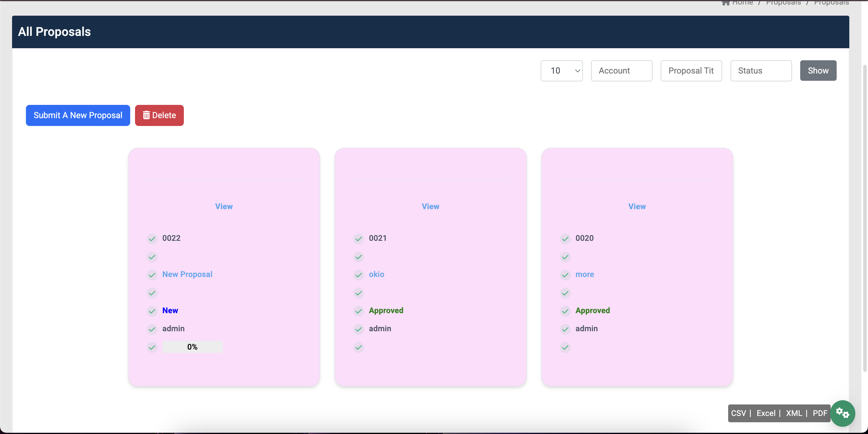The height and width of the screenshot is (434, 868).
Task: Click the Account filter field
Action: coord(621,71)
